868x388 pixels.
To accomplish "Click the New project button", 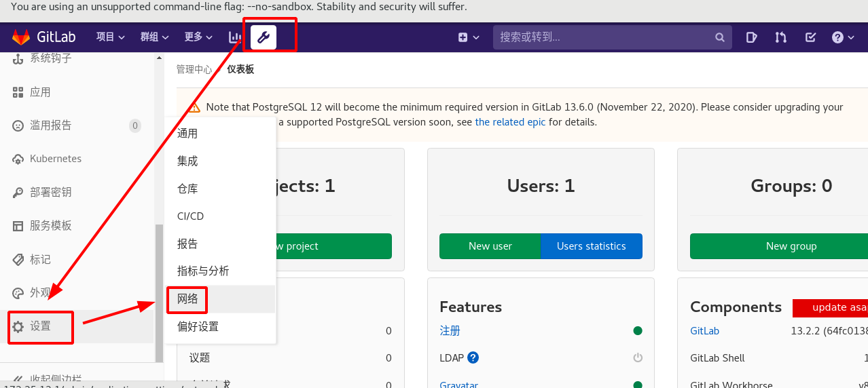I will point(333,246).
